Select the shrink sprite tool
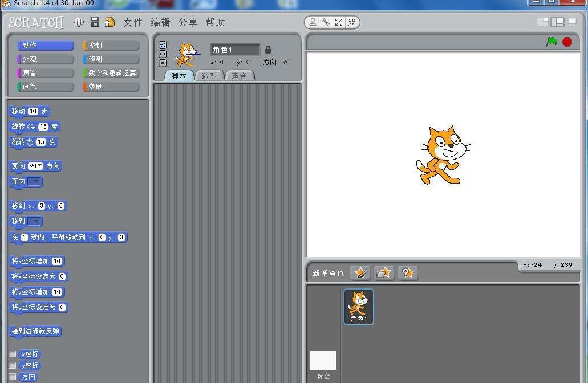 [352, 22]
